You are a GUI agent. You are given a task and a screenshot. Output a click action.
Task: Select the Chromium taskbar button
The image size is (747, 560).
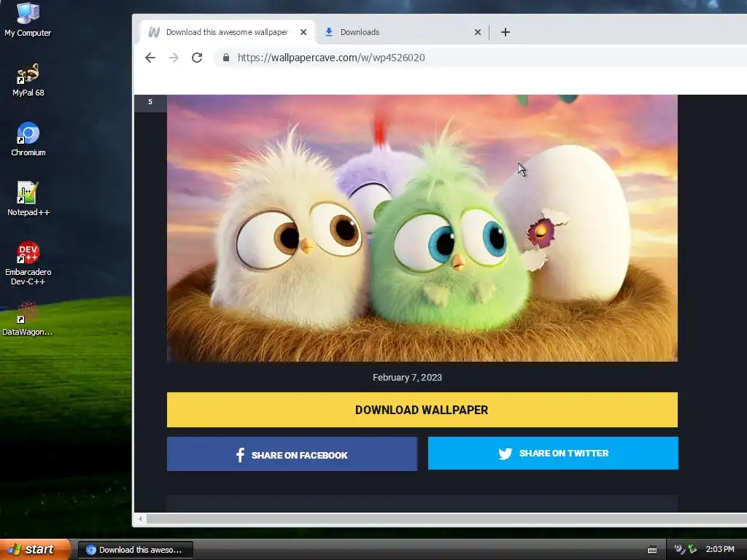[135, 550]
